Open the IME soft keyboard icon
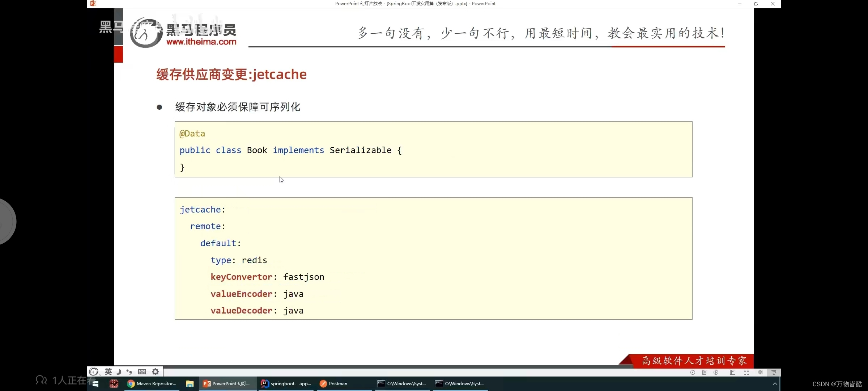 click(x=142, y=371)
